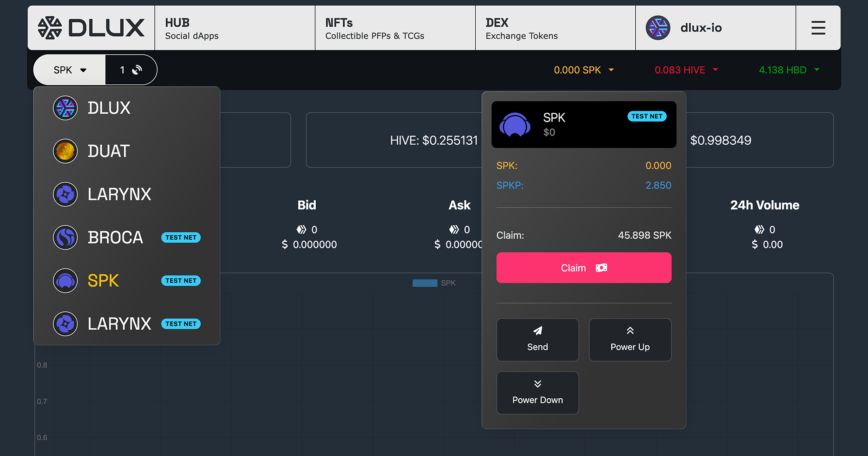This screenshot has height=456, width=868.
Task: Click the SPK wallet card logo
Action: click(x=515, y=125)
